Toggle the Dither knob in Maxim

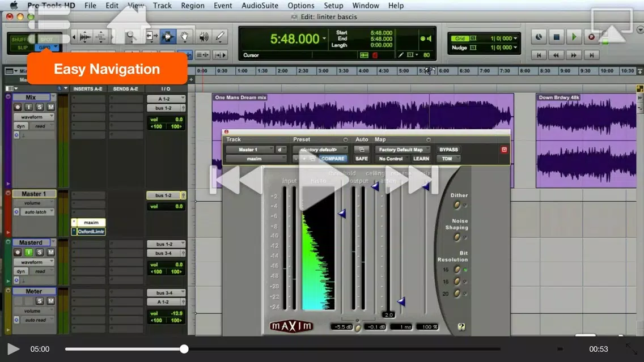tap(456, 205)
